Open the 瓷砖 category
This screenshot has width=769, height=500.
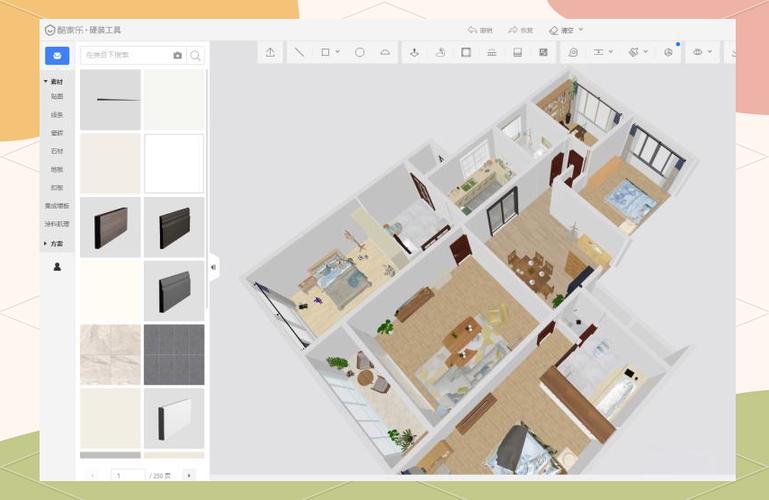pos(57,133)
